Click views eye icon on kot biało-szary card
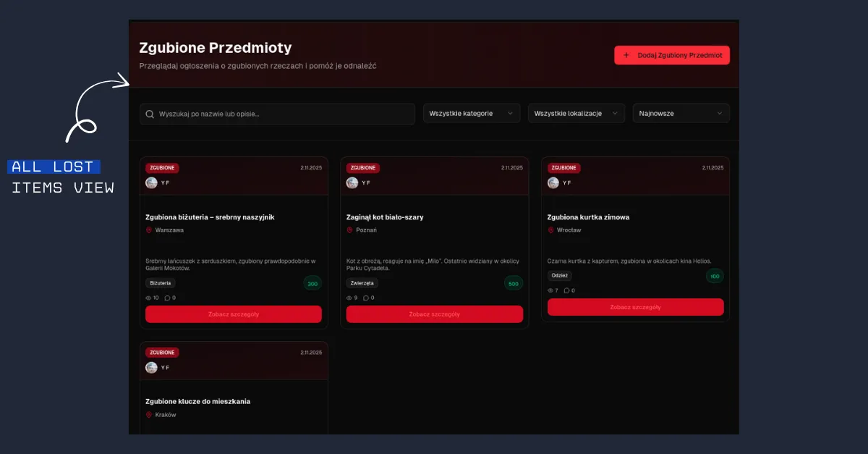 [349, 298]
